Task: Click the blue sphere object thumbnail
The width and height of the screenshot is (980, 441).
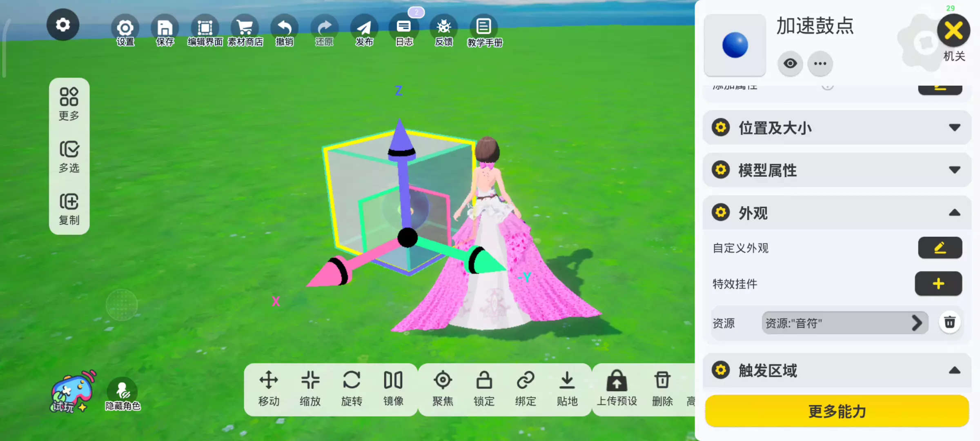Action: click(735, 45)
